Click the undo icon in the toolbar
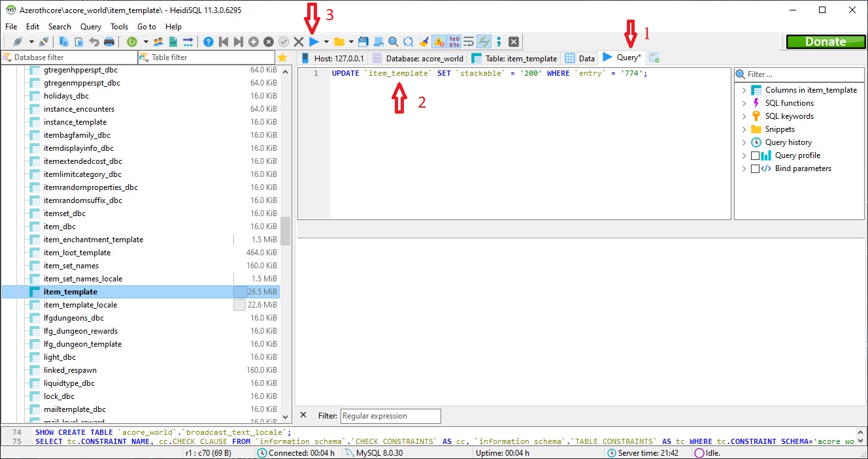The width and height of the screenshot is (868, 459). click(x=94, y=42)
